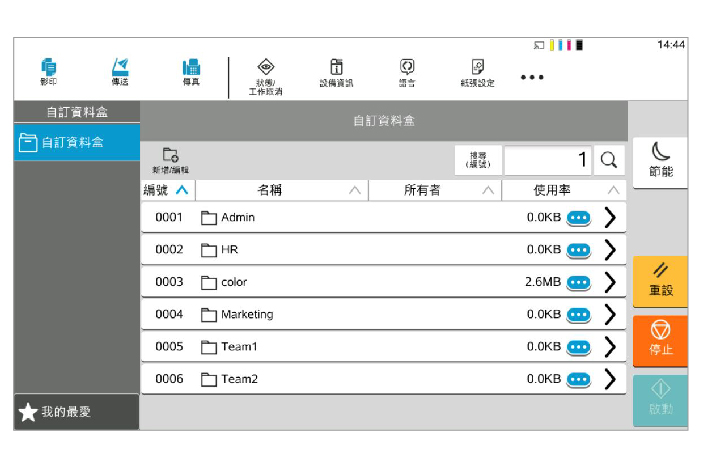Screen dimensions: 701x467
Task: Select the Marketing folder name
Action: pos(247,315)
